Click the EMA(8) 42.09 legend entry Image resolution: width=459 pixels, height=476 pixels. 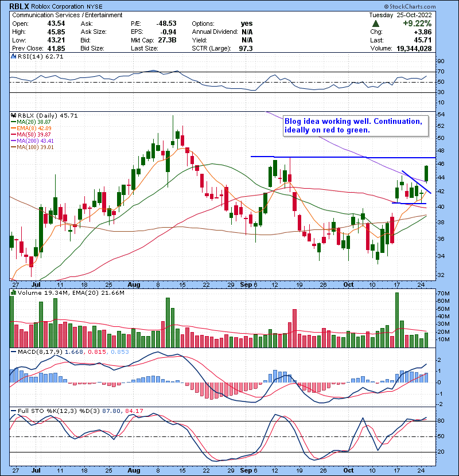coord(31,128)
